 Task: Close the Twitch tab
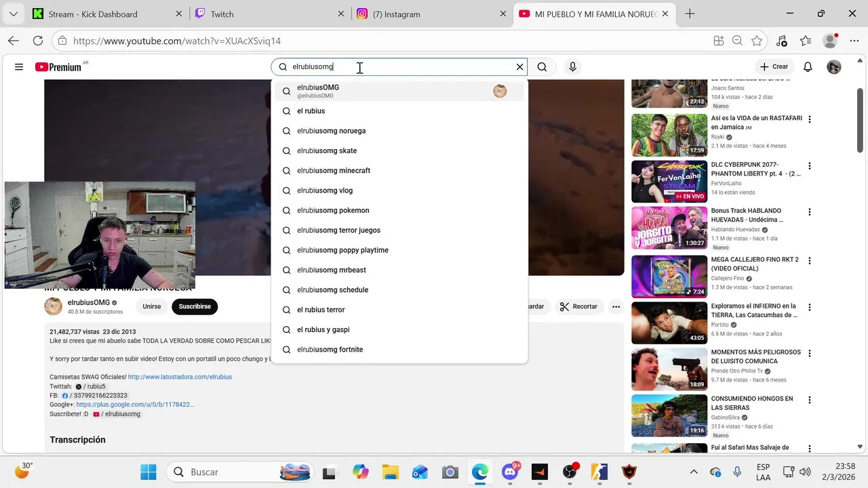coord(340,14)
